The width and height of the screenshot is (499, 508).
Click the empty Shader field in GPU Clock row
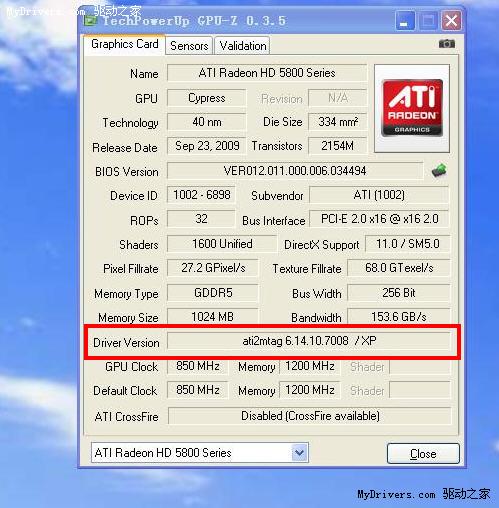(x=420, y=366)
